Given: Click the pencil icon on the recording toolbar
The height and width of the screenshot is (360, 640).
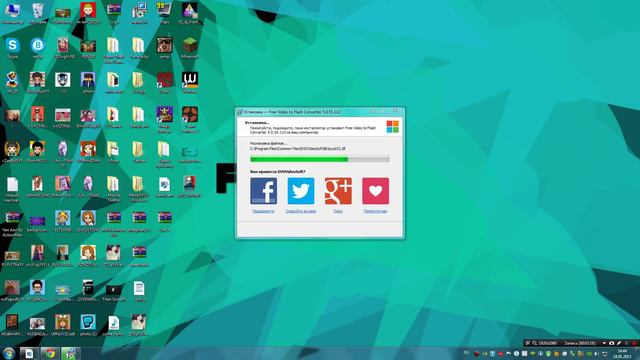Looking at the screenshot, I should (619, 343).
